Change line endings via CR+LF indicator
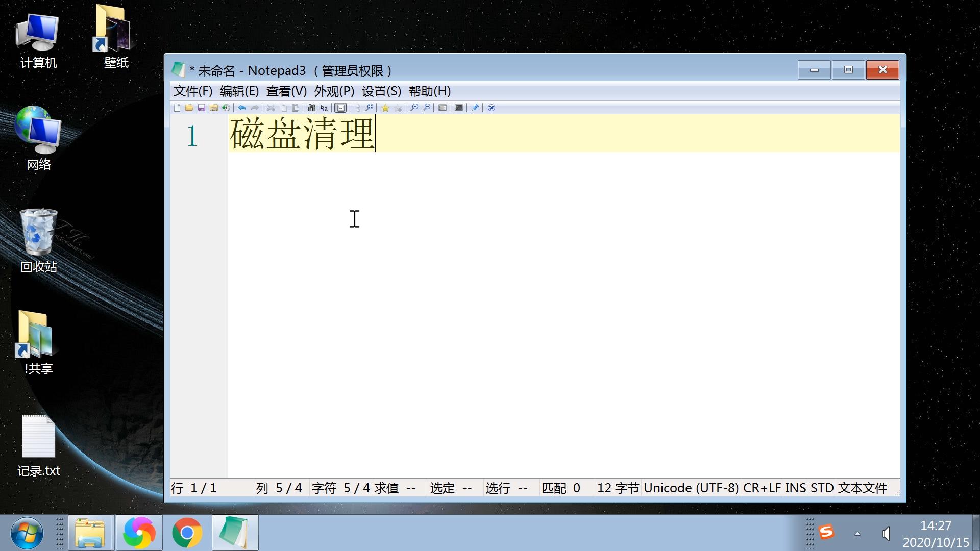Viewport: 980px width, 551px height. pos(763,488)
